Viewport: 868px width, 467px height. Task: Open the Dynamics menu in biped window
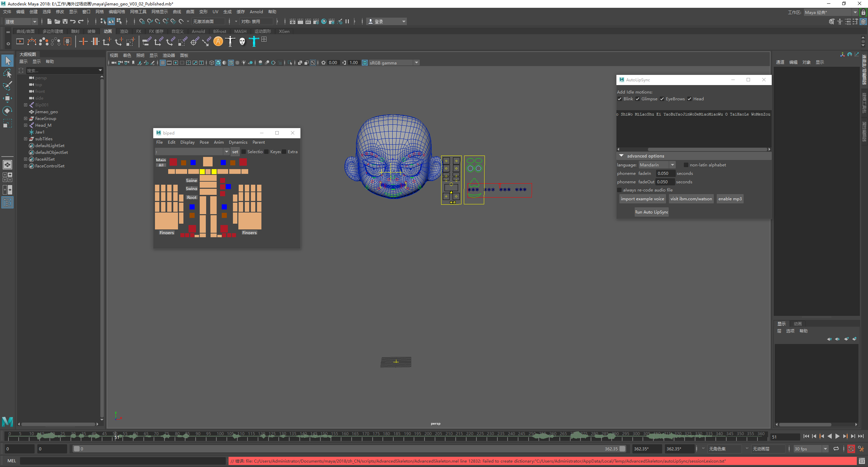coord(238,142)
